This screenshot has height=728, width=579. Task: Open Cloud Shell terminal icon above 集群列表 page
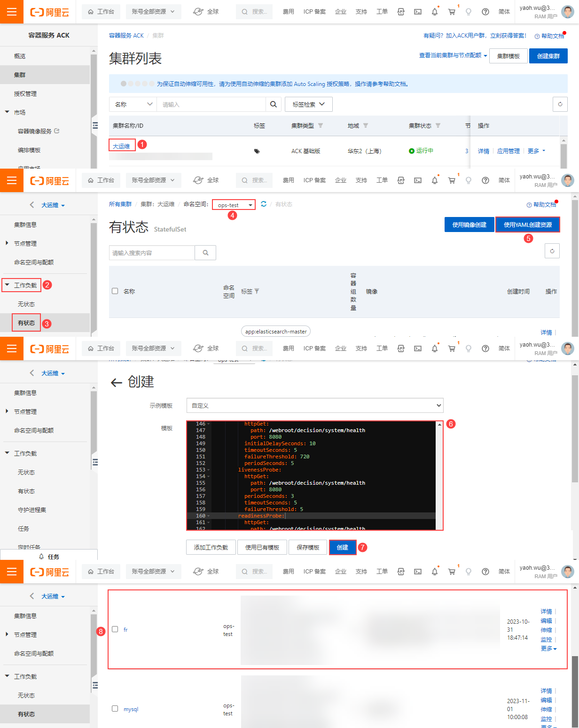point(418,12)
